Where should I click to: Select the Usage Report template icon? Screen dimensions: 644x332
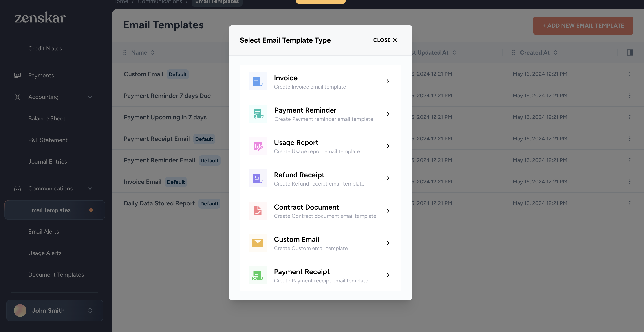(x=258, y=146)
